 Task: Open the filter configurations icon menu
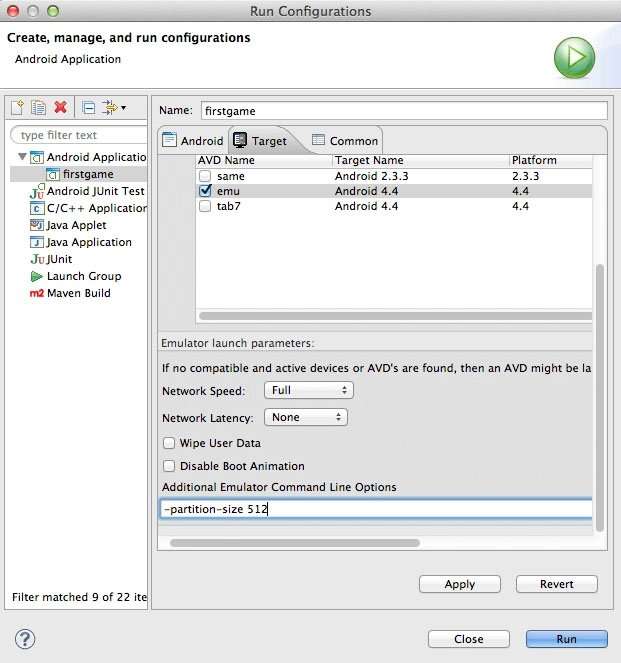[113, 108]
